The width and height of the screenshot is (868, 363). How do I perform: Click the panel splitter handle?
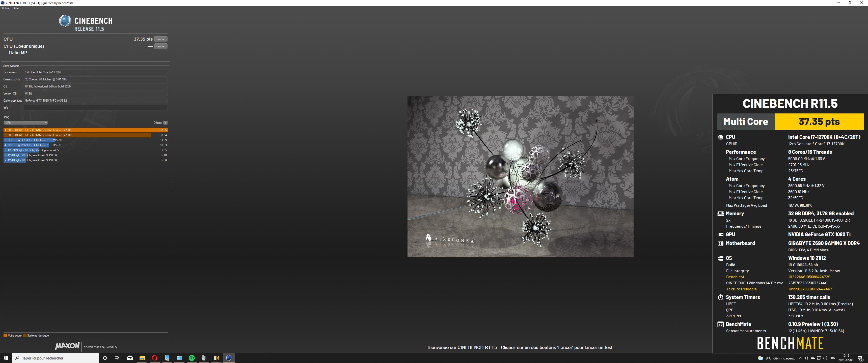coord(173,182)
